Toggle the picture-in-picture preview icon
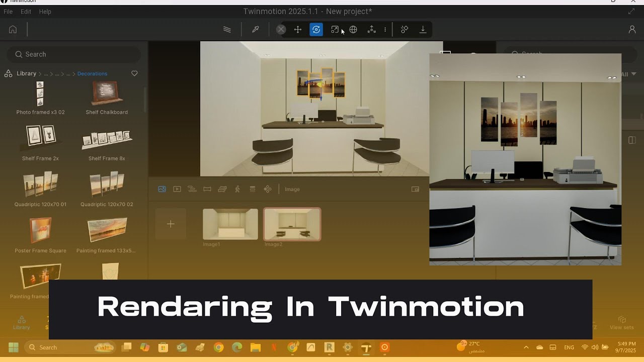The width and height of the screenshot is (644, 362). [415, 189]
